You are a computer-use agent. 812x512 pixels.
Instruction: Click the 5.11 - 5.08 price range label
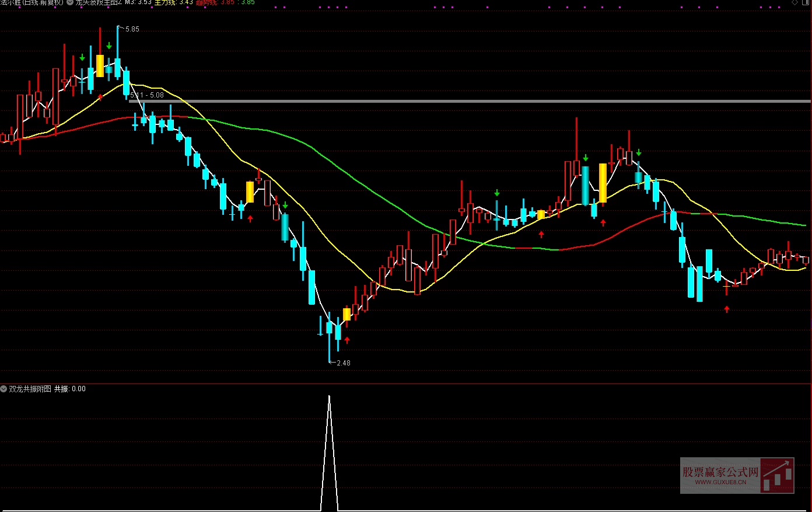coord(147,95)
